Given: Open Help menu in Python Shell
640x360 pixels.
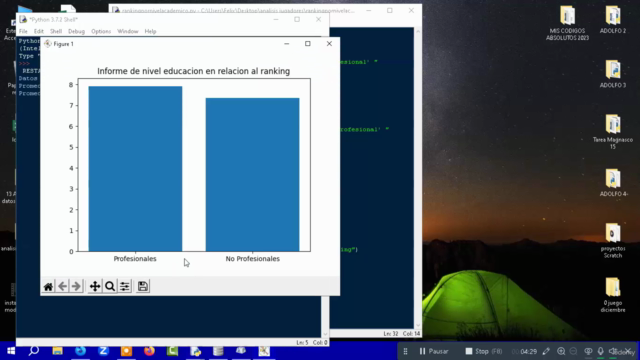Looking at the screenshot, I should tap(150, 31).
